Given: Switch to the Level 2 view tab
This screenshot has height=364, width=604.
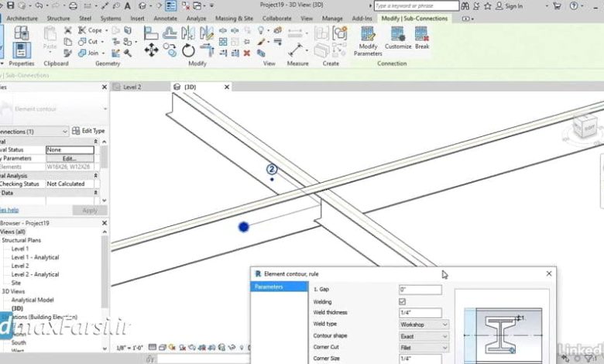Looking at the screenshot, I should click(x=132, y=87).
